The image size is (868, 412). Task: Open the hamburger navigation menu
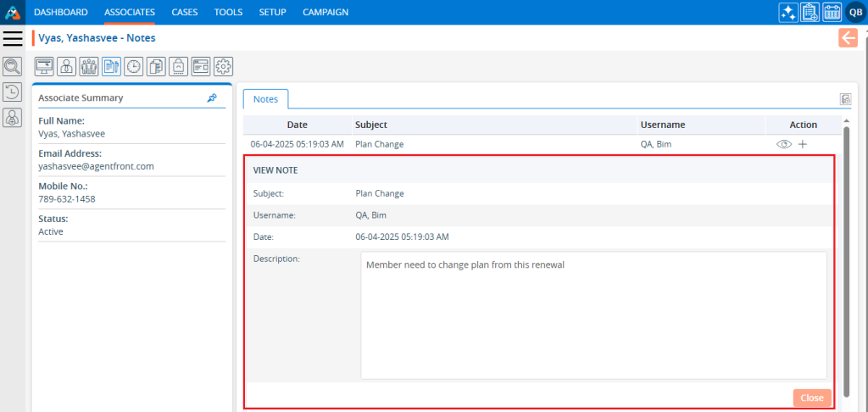pyautogui.click(x=12, y=38)
